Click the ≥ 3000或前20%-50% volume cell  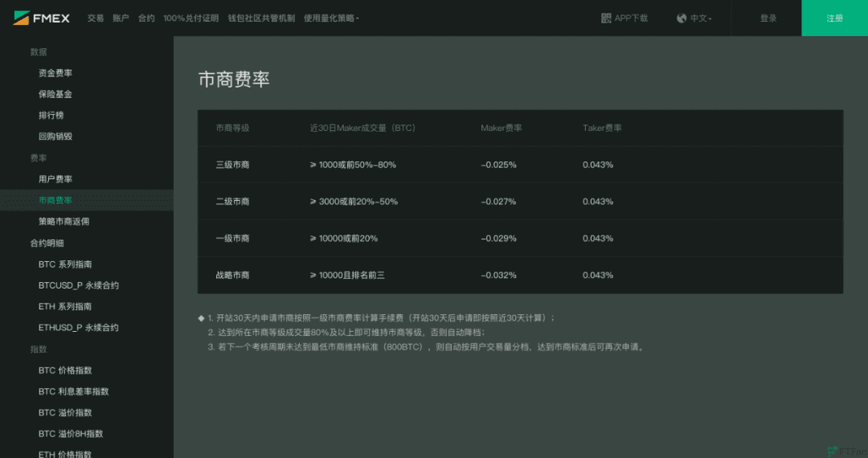pos(354,202)
